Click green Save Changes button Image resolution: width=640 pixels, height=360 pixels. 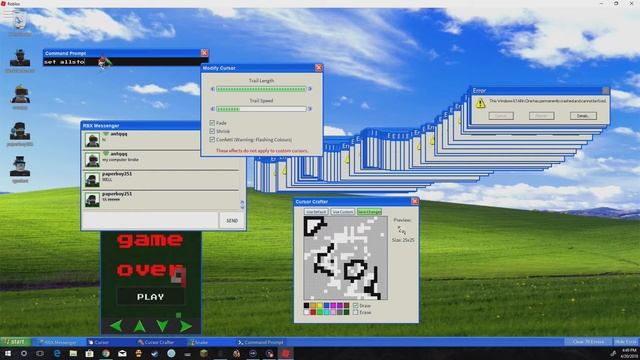pyautogui.click(x=369, y=212)
